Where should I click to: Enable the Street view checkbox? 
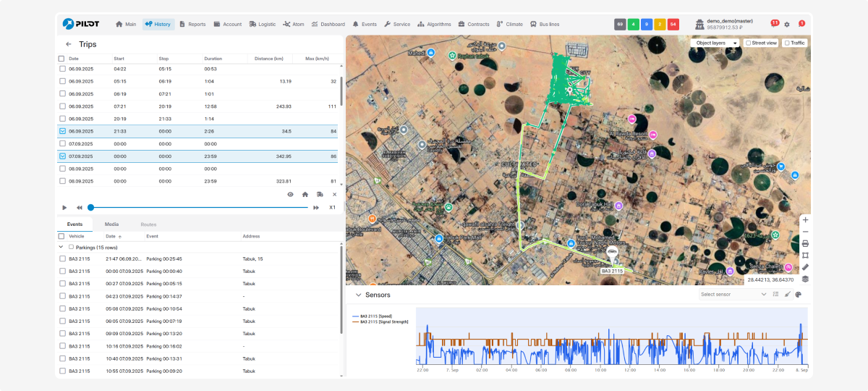pyautogui.click(x=749, y=43)
